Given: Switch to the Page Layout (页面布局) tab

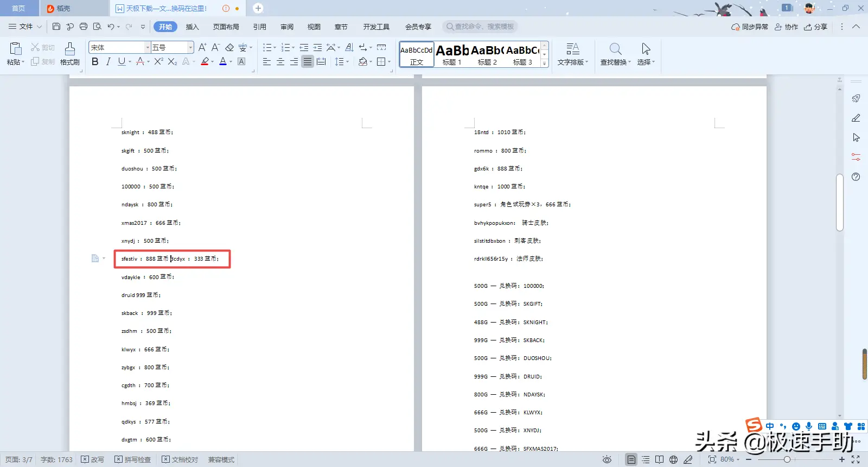Looking at the screenshot, I should pyautogui.click(x=226, y=27).
